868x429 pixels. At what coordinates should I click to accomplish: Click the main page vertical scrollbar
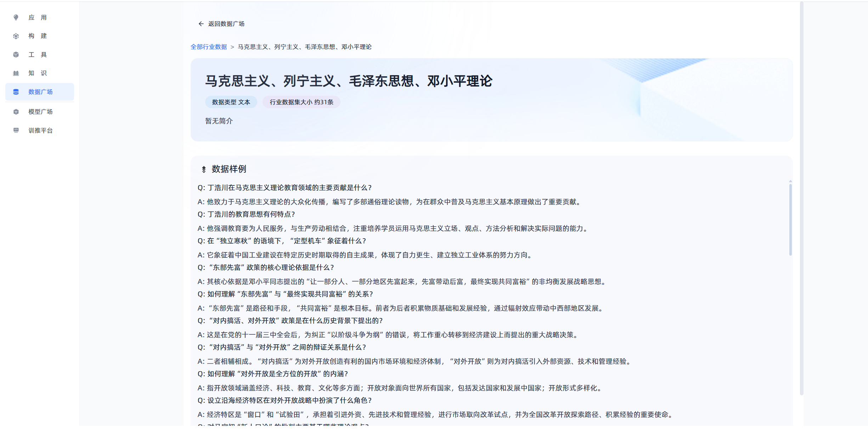[801, 199]
